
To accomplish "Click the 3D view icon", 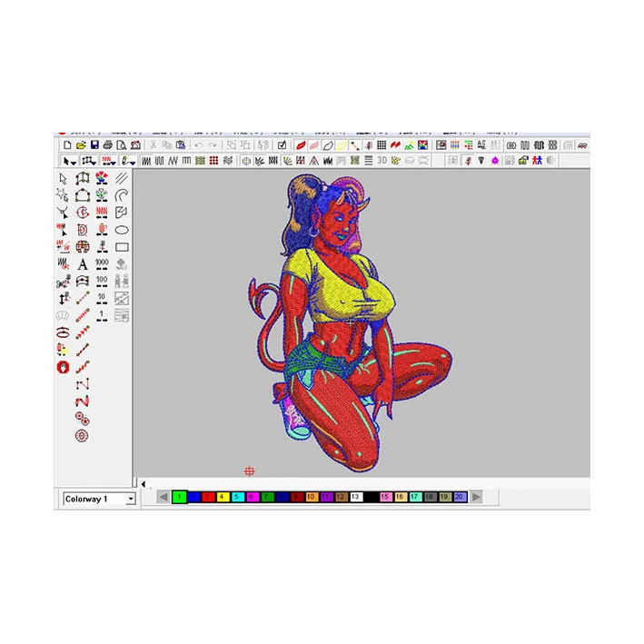I will tap(382, 161).
